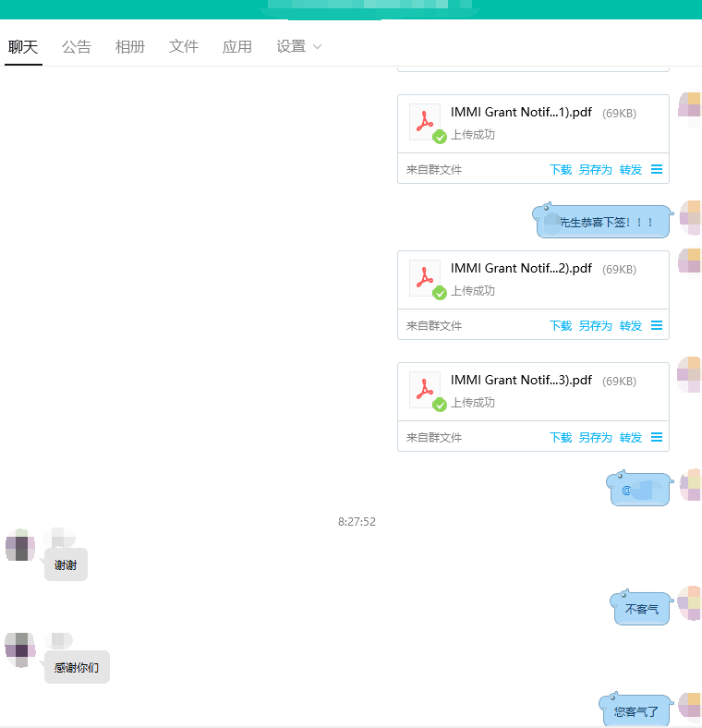Expand the 设置 dropdown arrow
The image size is (702, 728).
[318, 47]
